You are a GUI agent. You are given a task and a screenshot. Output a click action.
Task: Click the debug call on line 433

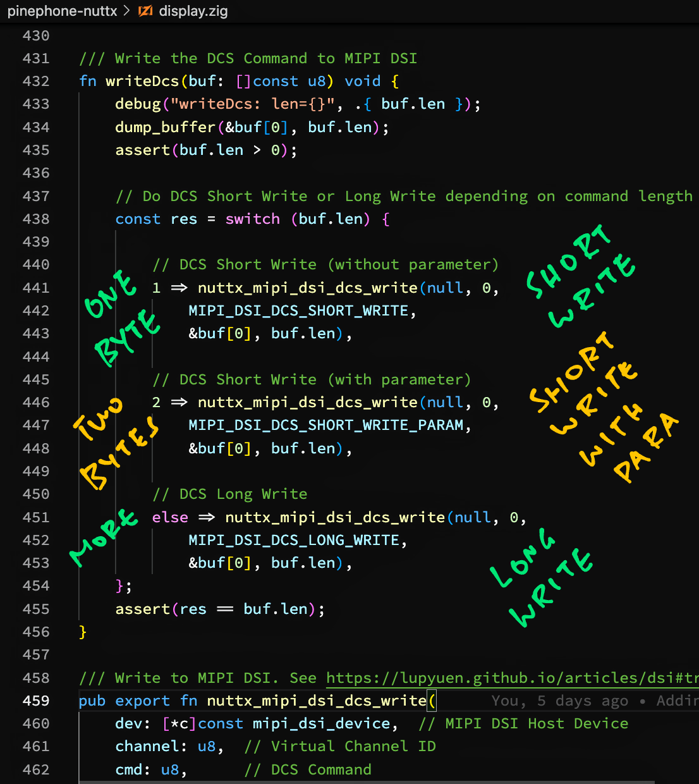click(138, 104)
